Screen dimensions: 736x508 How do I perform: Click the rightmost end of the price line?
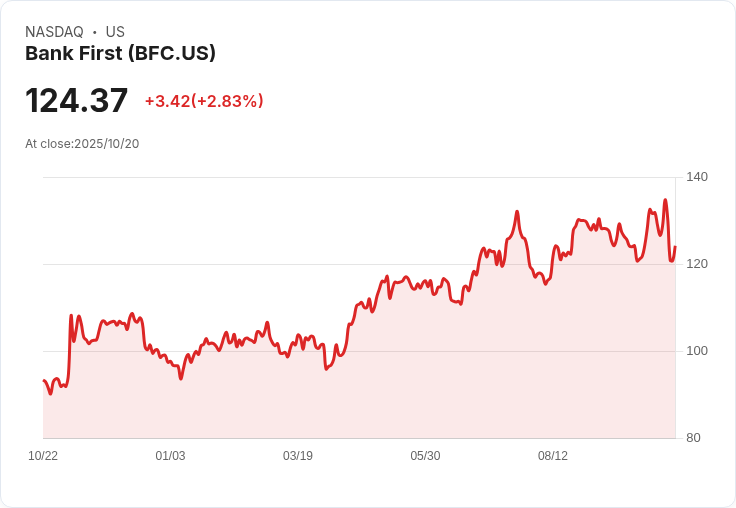pyautogui.click(x=676, y=247)
